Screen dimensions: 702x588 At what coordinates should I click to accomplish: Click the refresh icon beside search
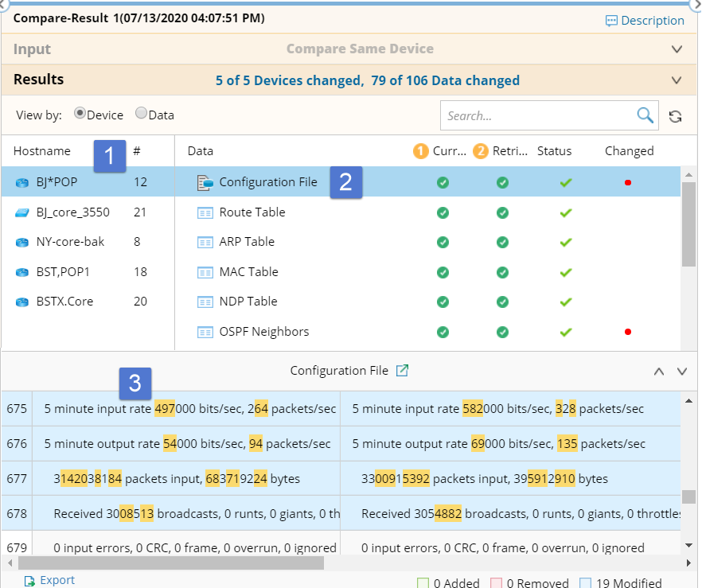click(675, 117)
